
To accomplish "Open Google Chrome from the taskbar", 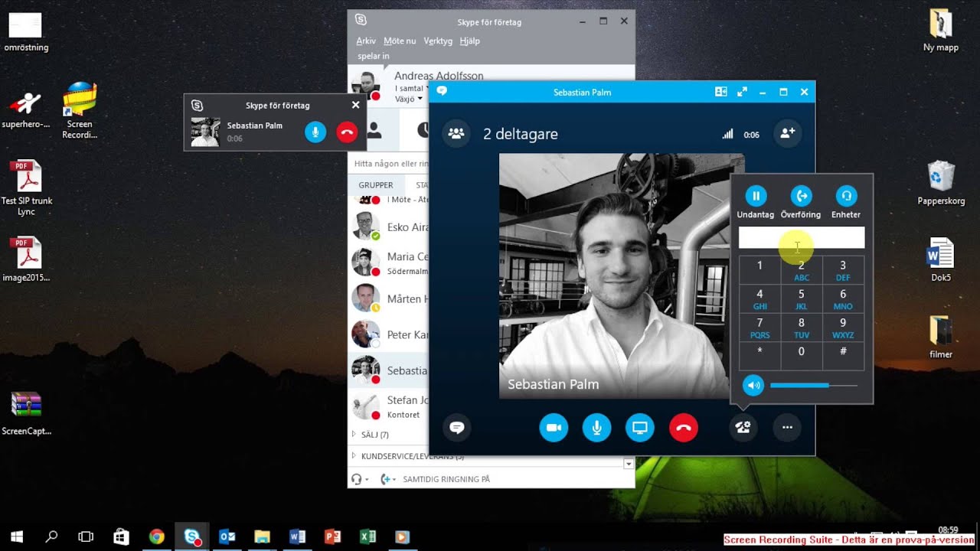I will tap(156, 536).
